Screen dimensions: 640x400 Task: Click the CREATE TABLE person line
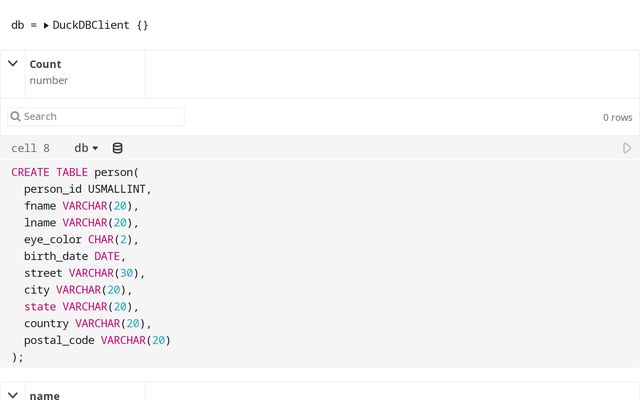75,172
